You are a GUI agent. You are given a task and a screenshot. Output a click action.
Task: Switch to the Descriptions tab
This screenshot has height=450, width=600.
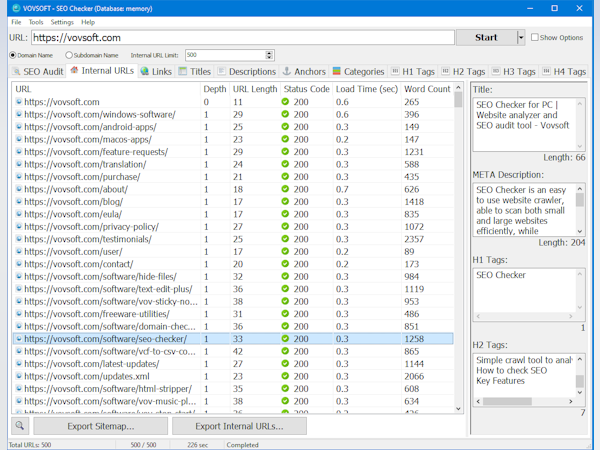pos(247,72)
